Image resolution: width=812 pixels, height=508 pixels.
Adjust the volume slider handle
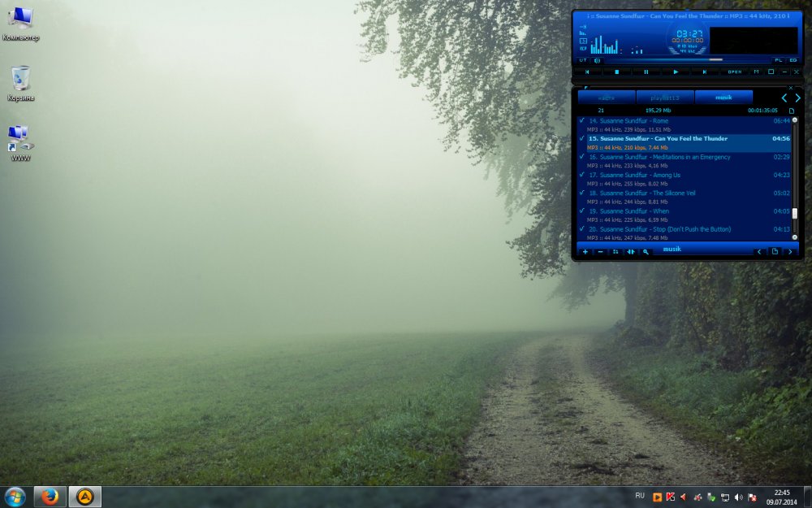(715, 59)
